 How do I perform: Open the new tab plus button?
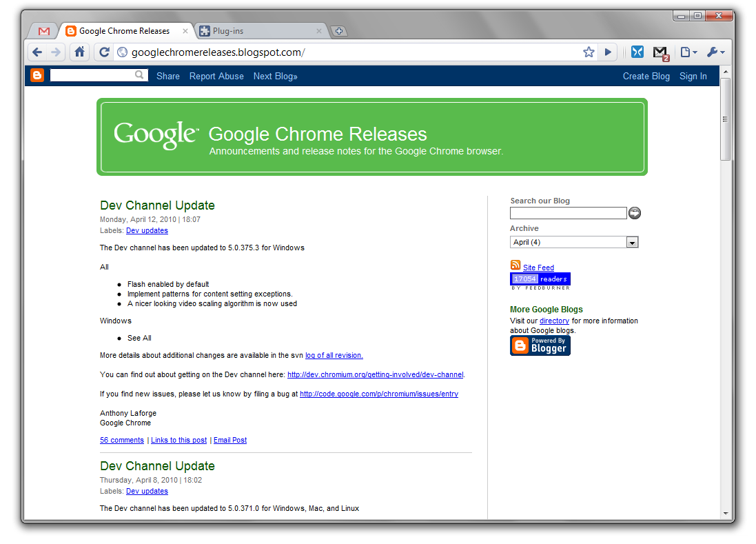click(338, 31)
